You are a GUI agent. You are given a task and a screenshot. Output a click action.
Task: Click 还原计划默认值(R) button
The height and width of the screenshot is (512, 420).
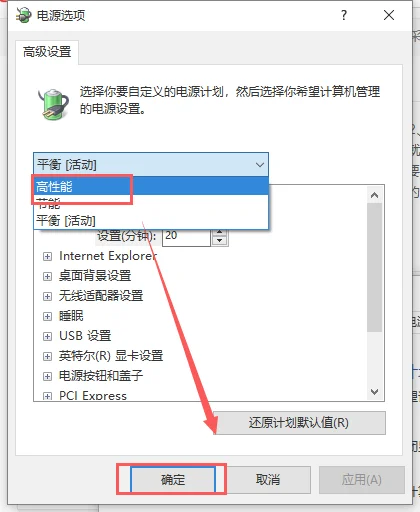point(299,423)
